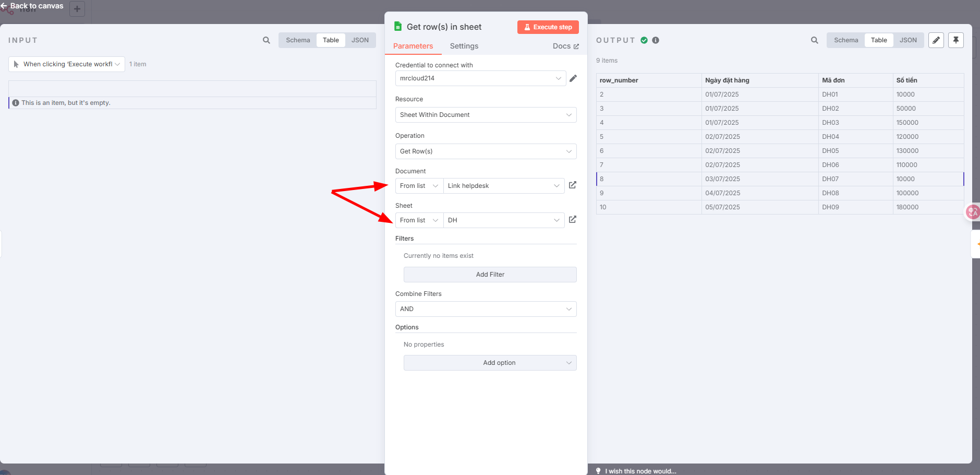Image resolution: width=980 pixels, height=475 pixels.
Task: Edit output with the pencil icon
Action: tap(936, 40)
